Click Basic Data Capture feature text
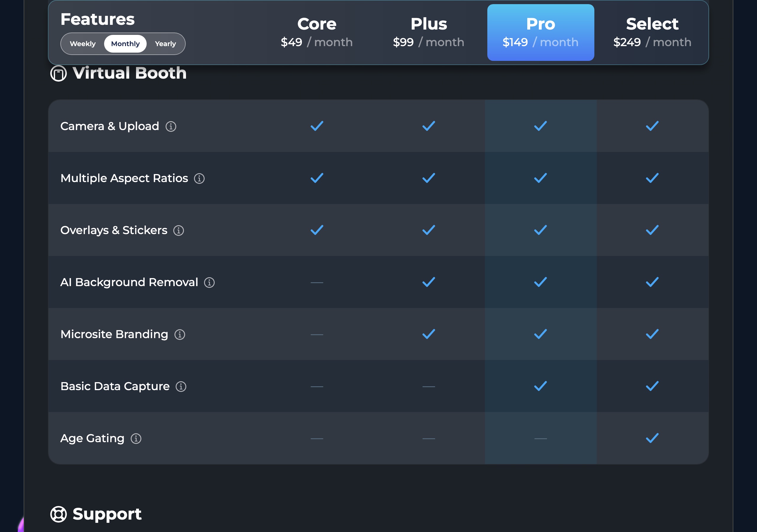The width and height of the screenshot is (757, 532). (x=115, y=386)
